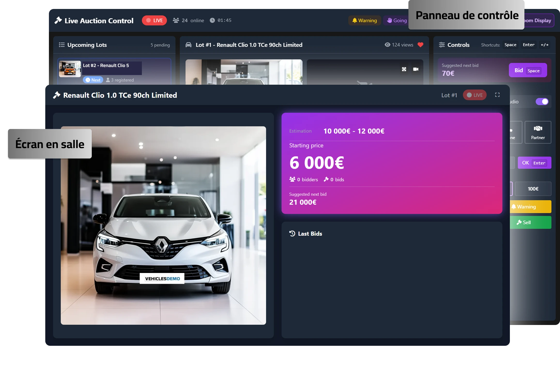Open Room Display in control header
The image size is (560, 392).
[x=539, y=21]
